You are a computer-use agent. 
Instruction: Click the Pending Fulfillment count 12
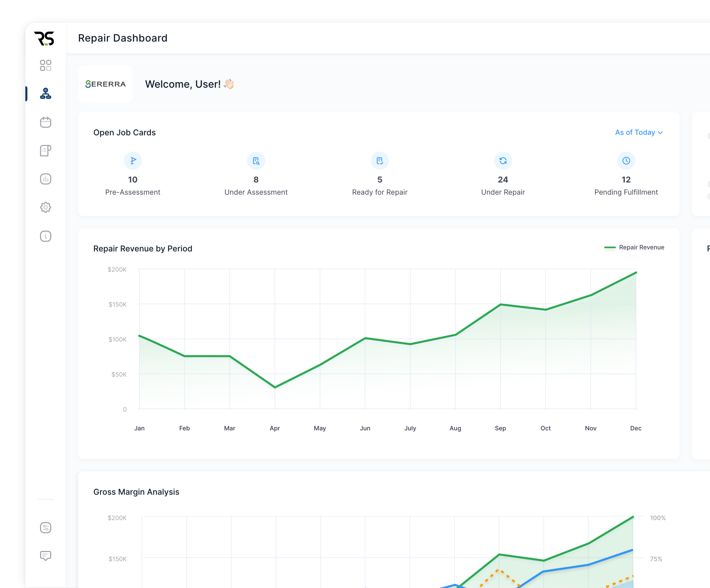tap(626, 179)
